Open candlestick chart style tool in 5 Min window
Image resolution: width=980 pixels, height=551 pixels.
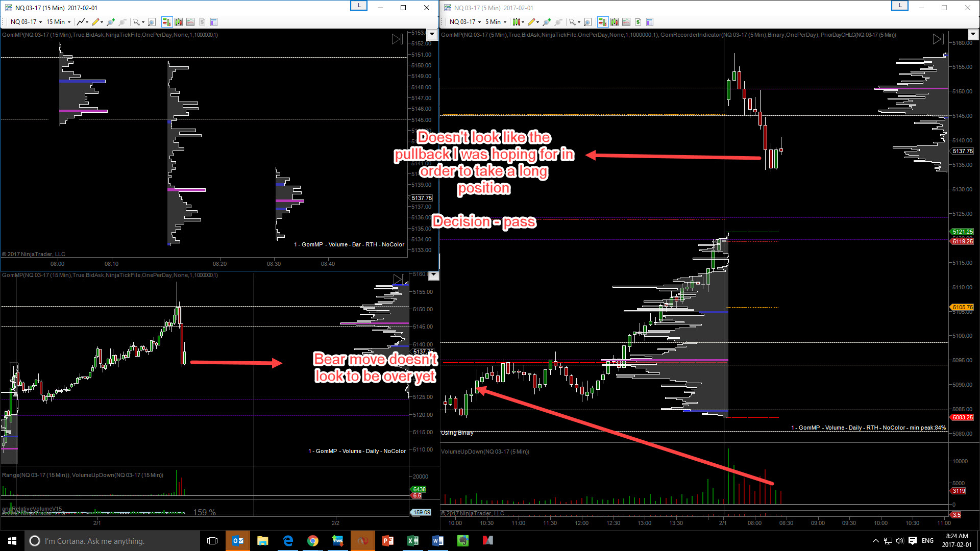tap(516, 22)
